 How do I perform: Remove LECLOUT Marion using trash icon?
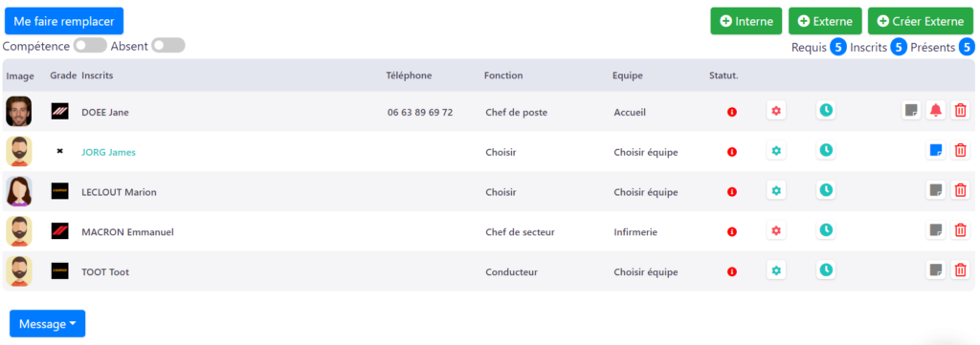(x=961, y=190)
